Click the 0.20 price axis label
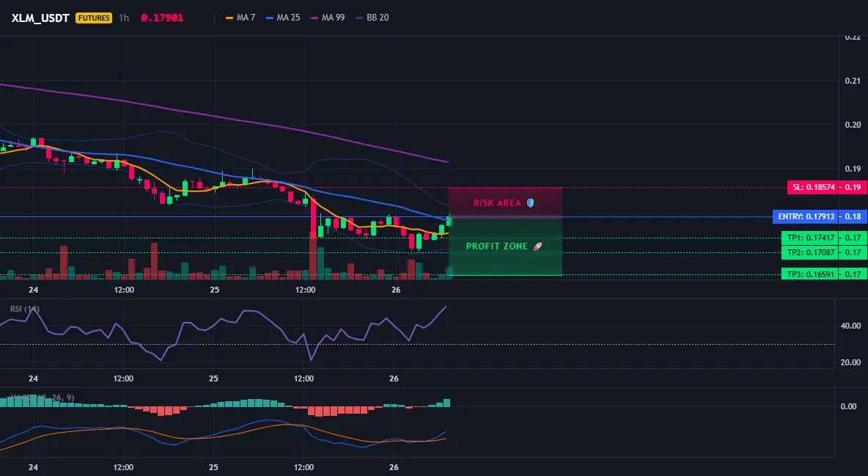 pyautogui.click(x=853, y=125)
